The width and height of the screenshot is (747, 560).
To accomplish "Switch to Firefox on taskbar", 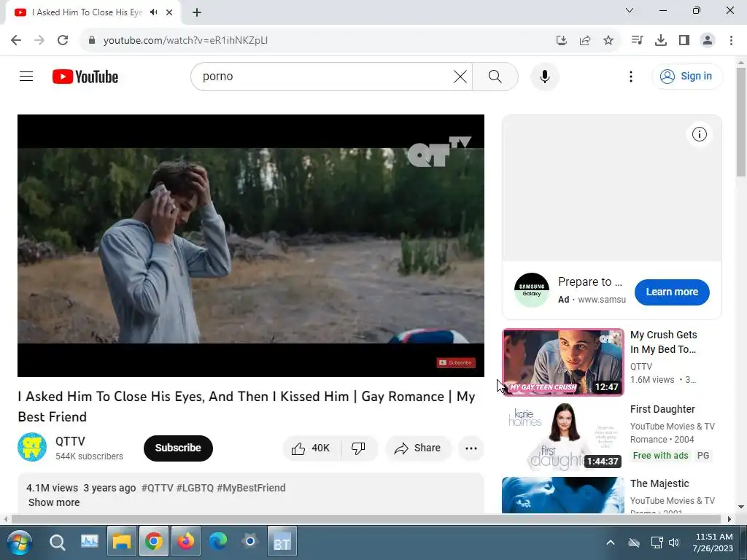I will (x=186, y=542).
